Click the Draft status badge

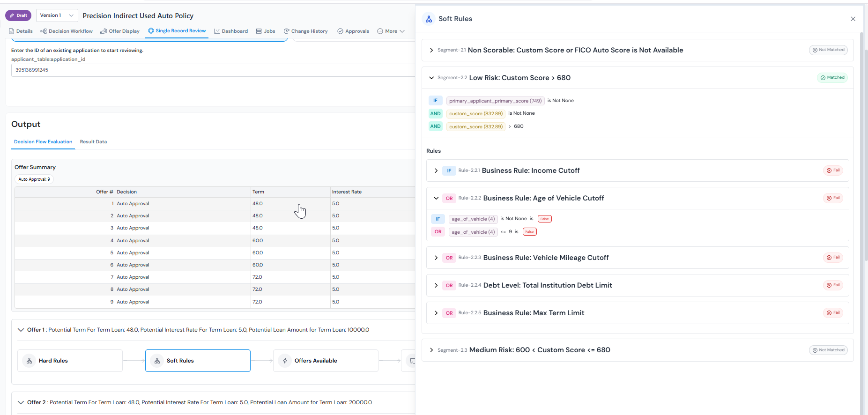click(x=18, y=15)
